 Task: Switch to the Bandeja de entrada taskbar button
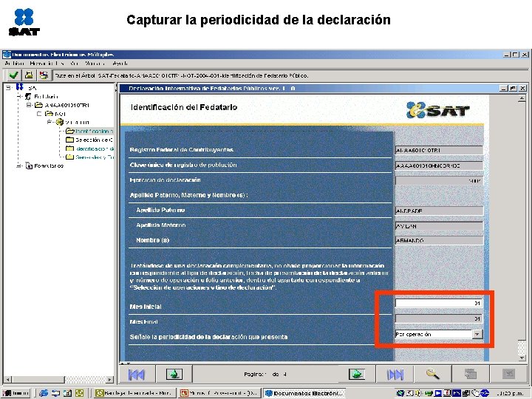coord(134,393)
